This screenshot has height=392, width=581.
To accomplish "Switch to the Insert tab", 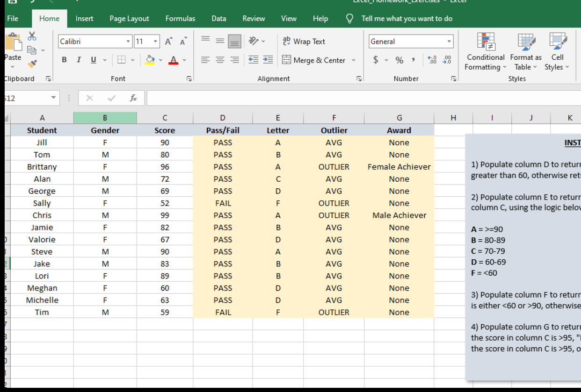I will [84, 19].
